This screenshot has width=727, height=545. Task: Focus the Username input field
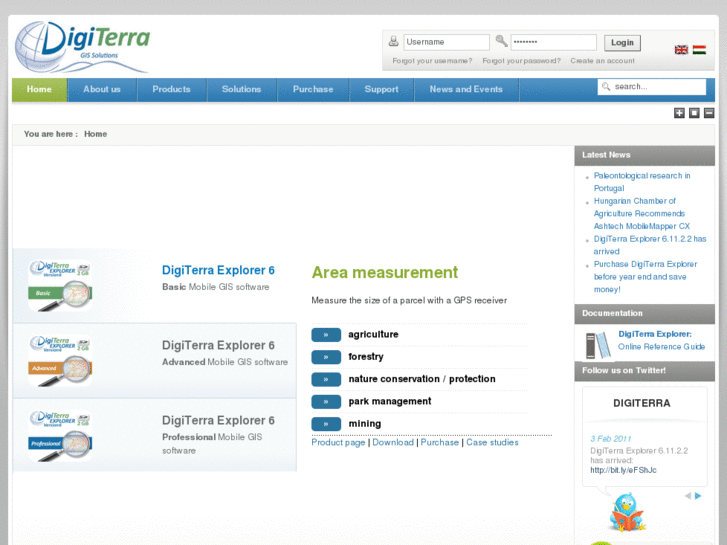click(446, 42)
